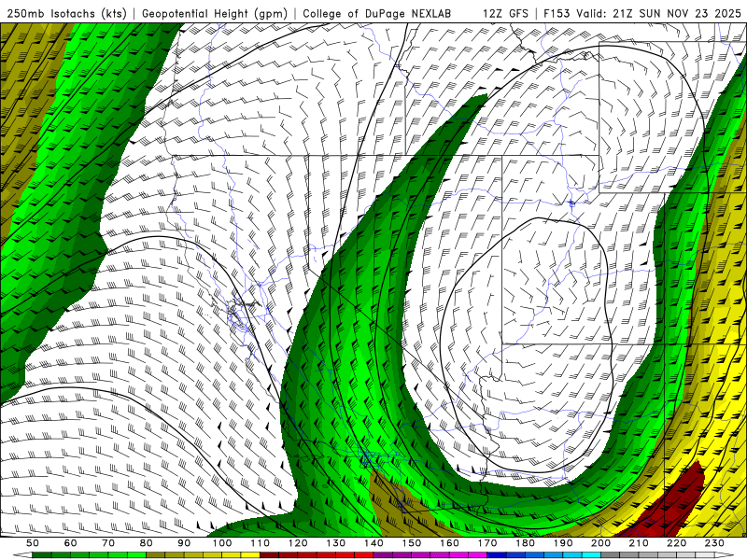Click the 'F153' forecast hour text
The width and height of the screenshot is (747, 560).
click(557, 13)
